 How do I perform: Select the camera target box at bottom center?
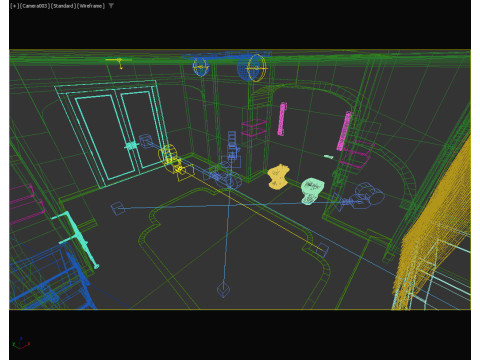point(223,289)
